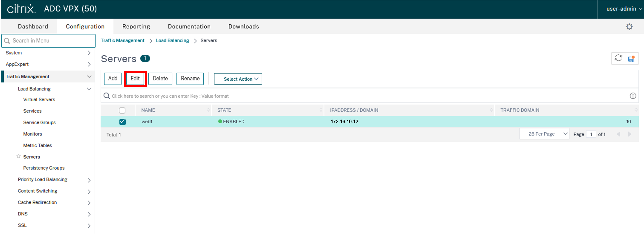This screenshot has height=234, width=644.
Task: Click the Load Balancing breadcrumb link
Action: (x=172, y=41)
